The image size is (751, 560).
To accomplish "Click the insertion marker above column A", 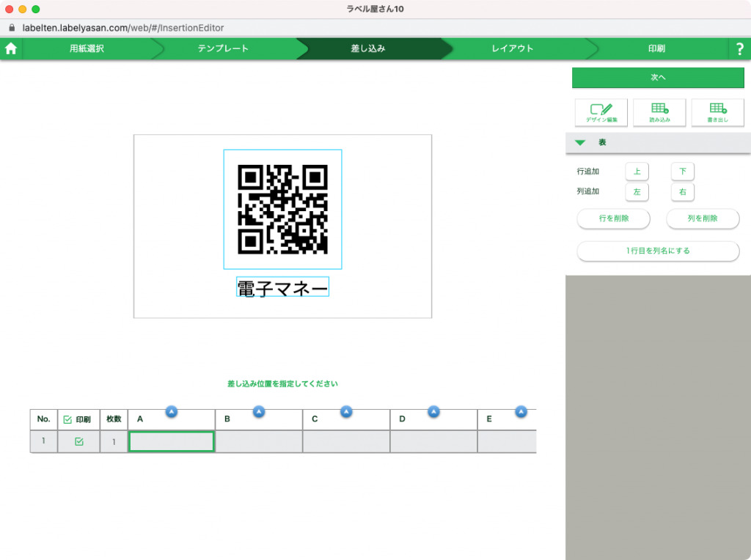I will click(x=172, y=411).
